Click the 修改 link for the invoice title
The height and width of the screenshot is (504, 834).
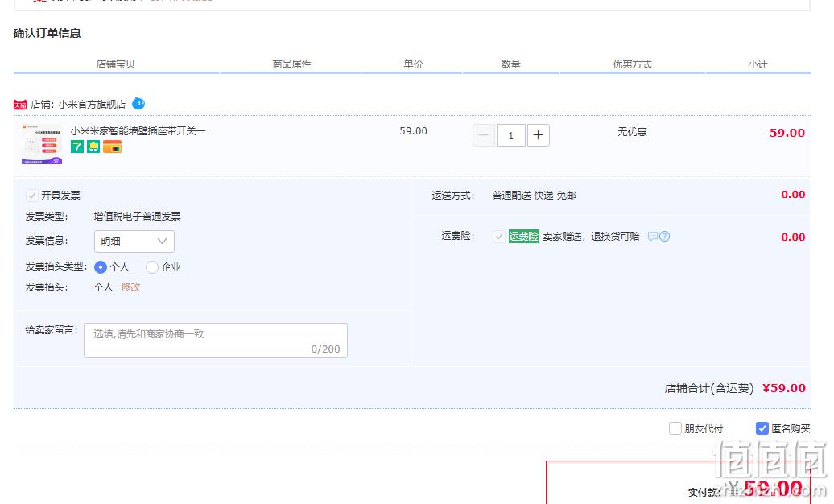(130, 287)
